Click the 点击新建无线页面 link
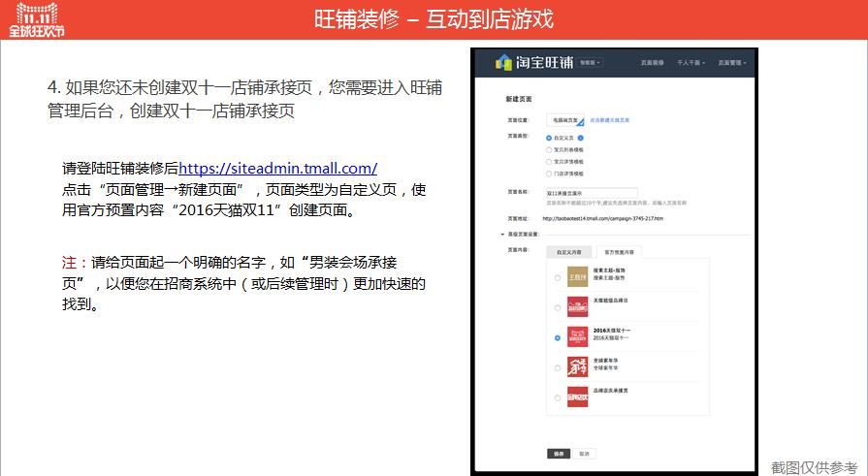The width and height of the screenshot is (868, 476). [x=609, y=120]
